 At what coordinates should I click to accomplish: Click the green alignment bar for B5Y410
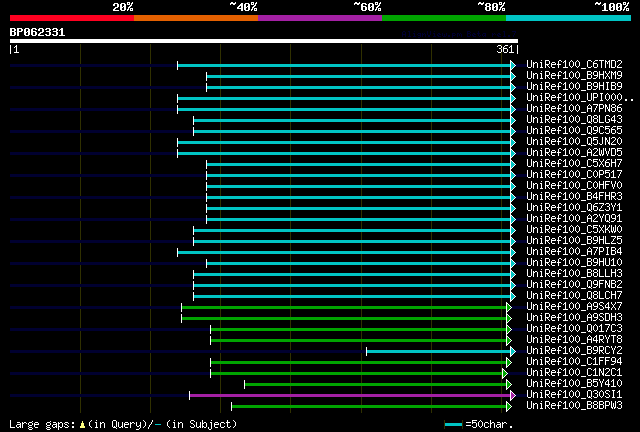point(376,384)
